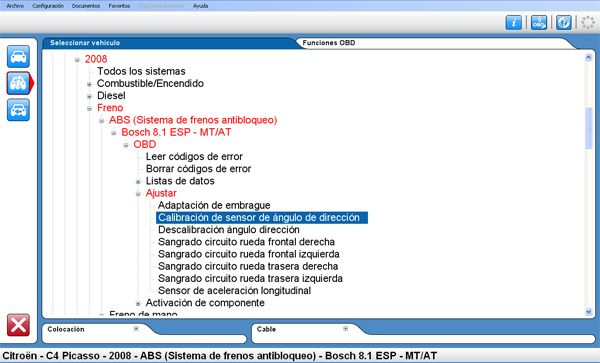The width and height of the screenshot is (600, 363).
Task: Click the circular help icon in top toolbar
Action: [x=564, y=23]
